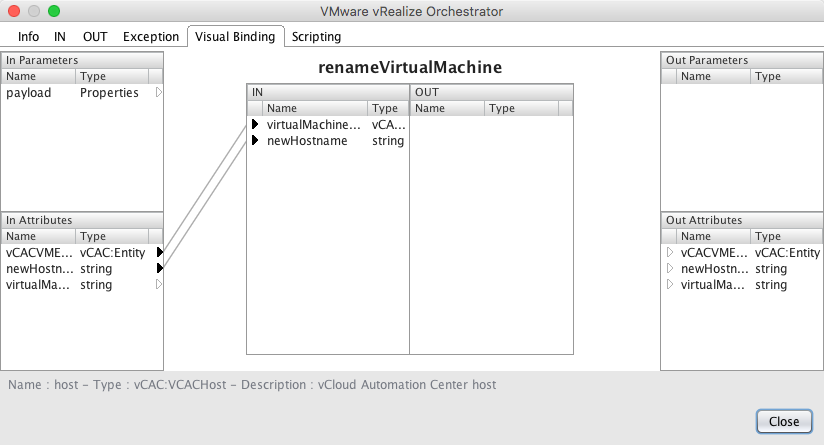Viewport: 824px width, 445px height.
Task: Click the vCACVME attribute's filled binding arrow
Action: pos(159,253)
